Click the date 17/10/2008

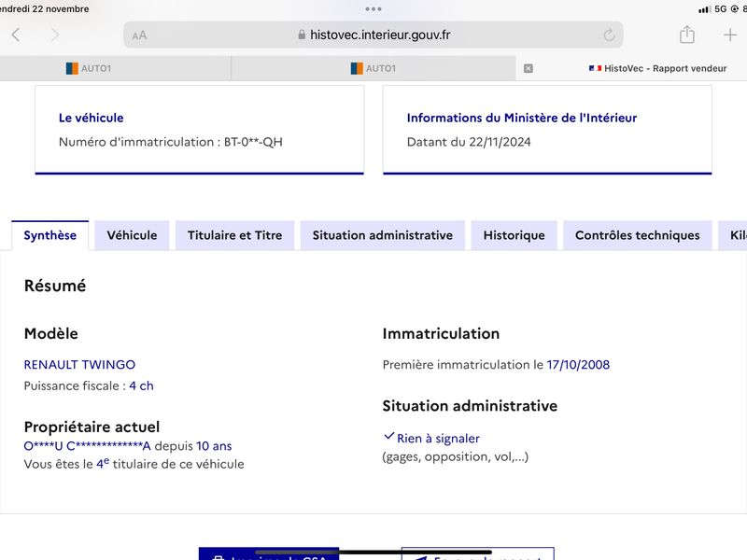tap(578, 365)
